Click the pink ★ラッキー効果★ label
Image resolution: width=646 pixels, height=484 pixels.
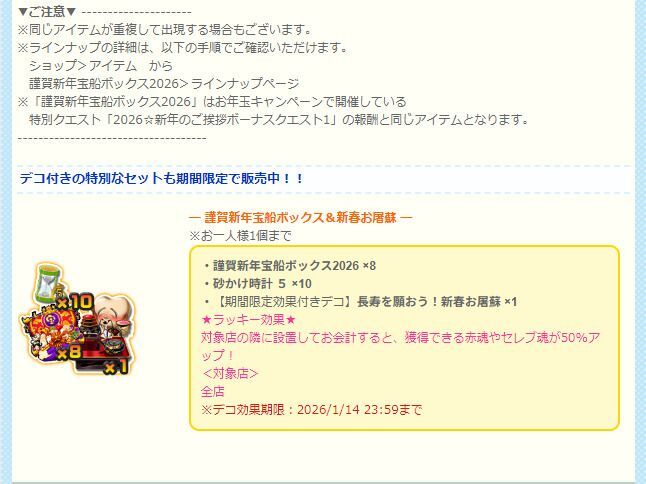click(x=249, y=320)
